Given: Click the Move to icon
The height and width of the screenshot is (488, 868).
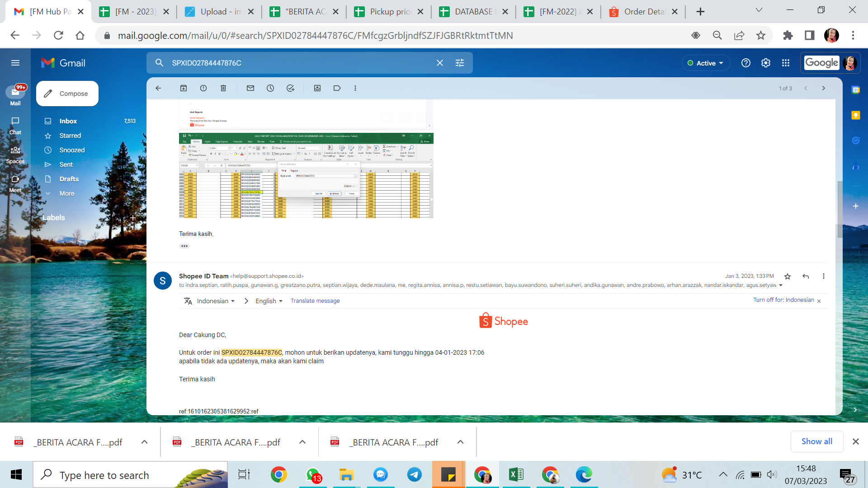Looking at the screenshot, I should click(317, 88).
